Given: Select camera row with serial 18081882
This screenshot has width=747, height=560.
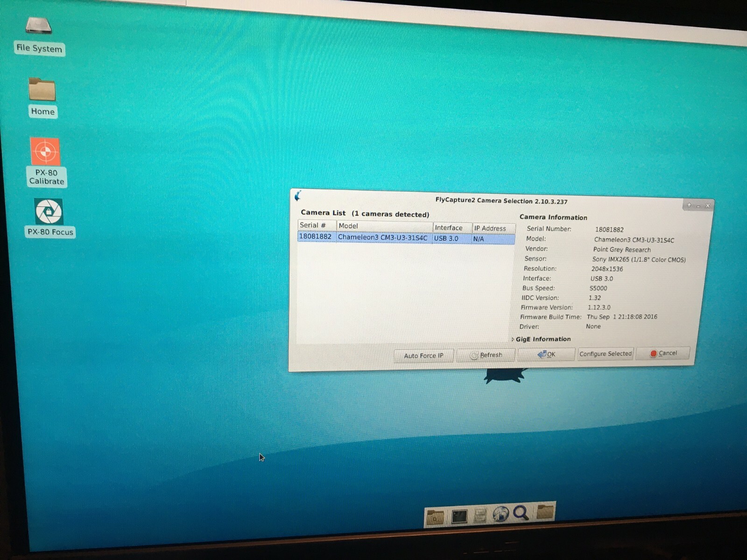Looking at the screenshot, I should coord(406,238).
